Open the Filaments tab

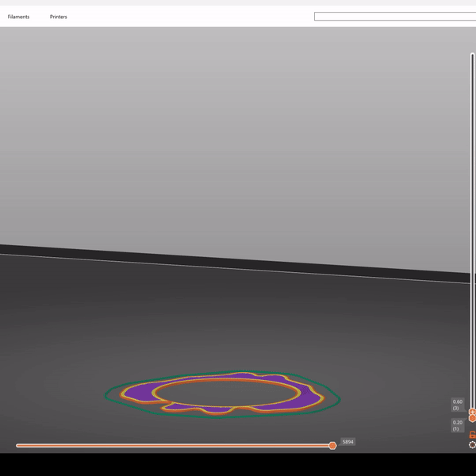pos(18,17)
